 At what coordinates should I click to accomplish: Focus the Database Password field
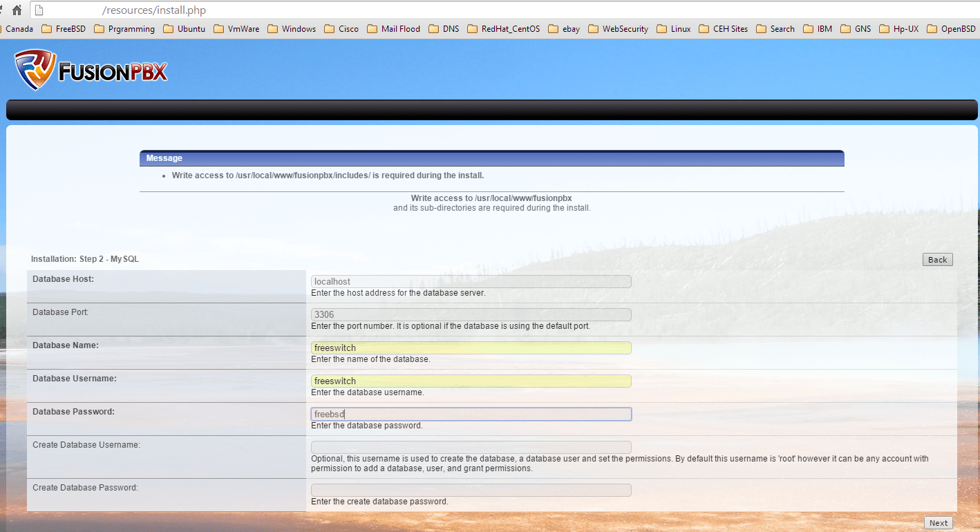(x=471, y=414)
